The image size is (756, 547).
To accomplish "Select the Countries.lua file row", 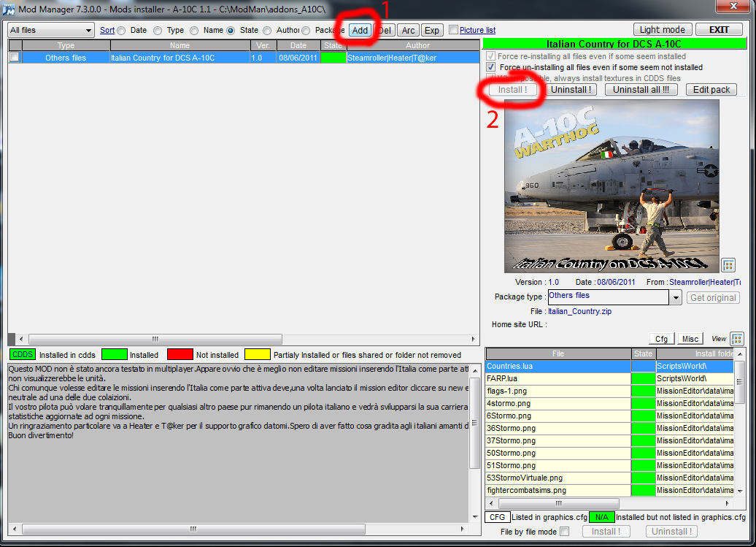I will tap(609, 366).
